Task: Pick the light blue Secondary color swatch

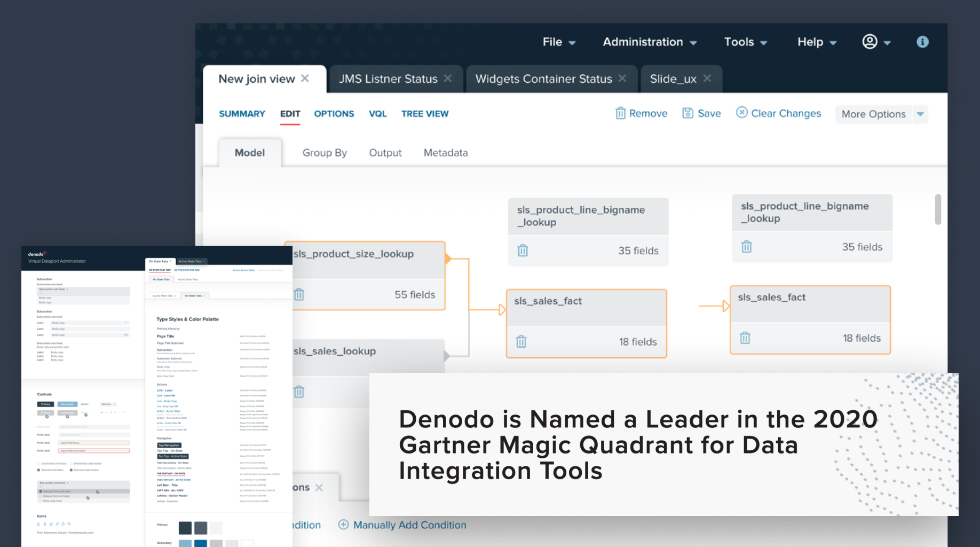Action: [x=185, y=543]
